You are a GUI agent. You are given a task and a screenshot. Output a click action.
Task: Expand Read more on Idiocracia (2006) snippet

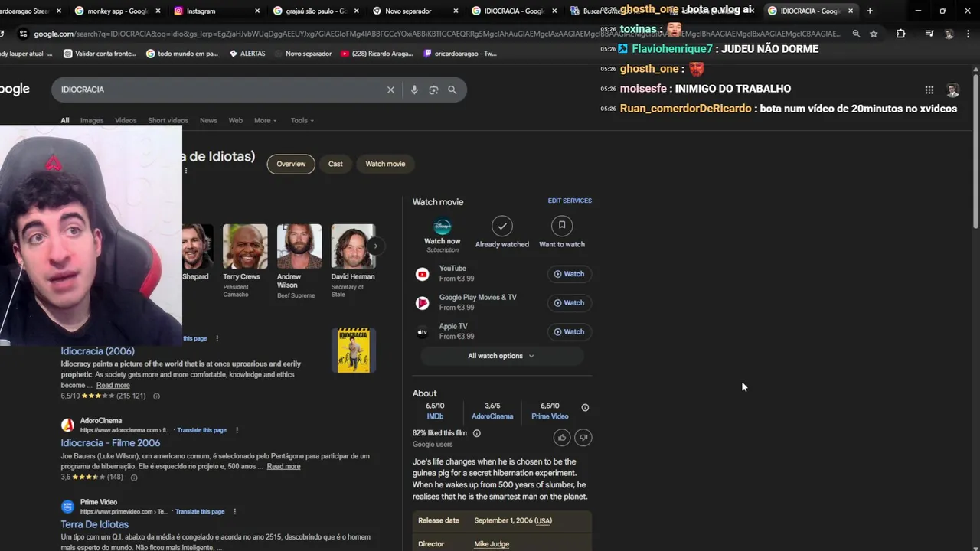pos(113,386)
